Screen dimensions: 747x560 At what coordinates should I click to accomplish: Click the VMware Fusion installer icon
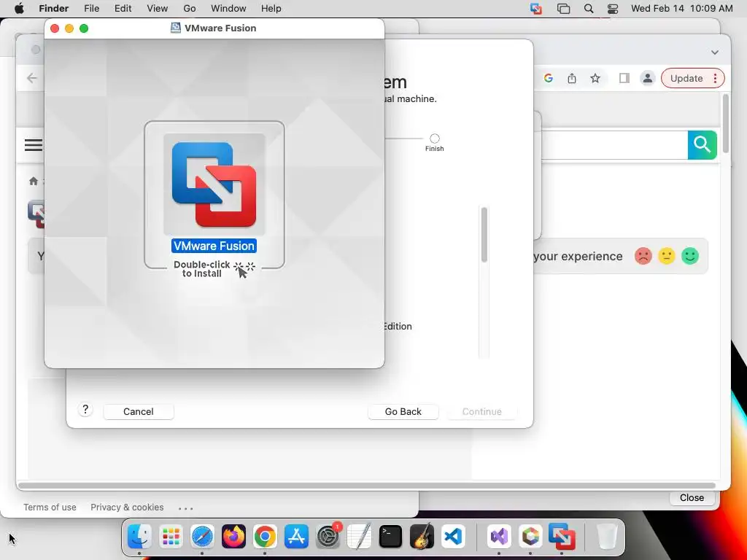tap(214, 184)
